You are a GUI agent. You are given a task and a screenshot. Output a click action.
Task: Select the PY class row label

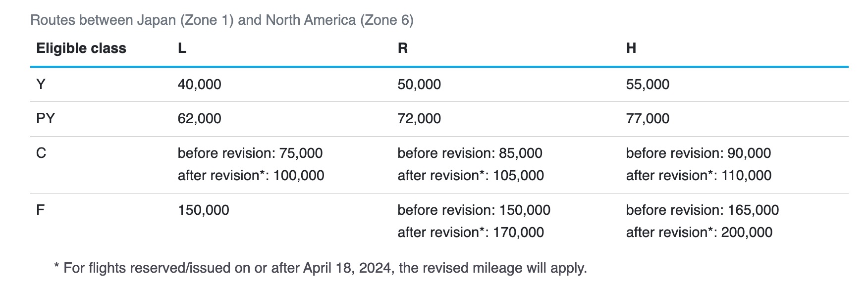click(x=46, y=119)
